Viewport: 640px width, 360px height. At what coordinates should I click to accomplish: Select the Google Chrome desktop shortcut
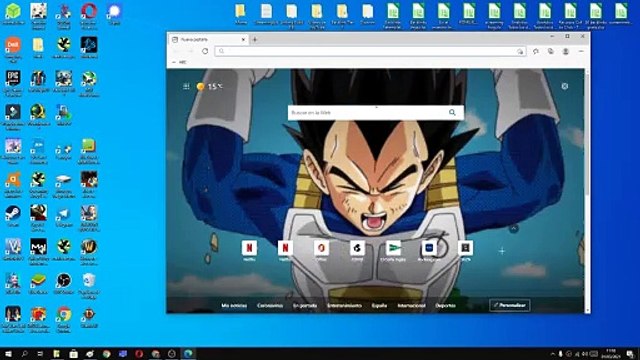click(x=64, y=320)
